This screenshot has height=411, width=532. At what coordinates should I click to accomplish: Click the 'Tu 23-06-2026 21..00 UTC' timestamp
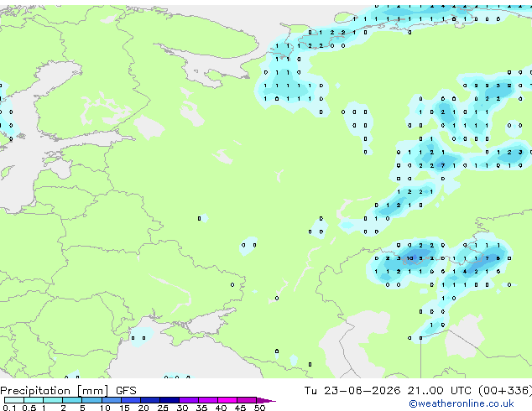point(388,391)
